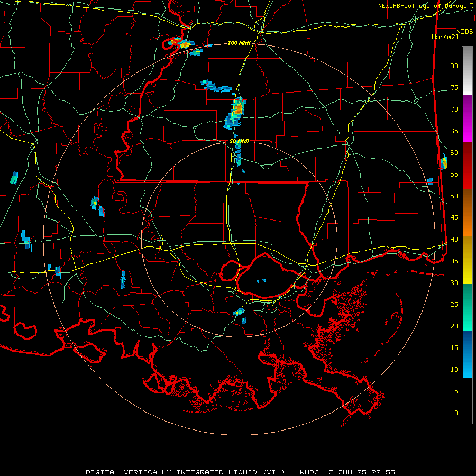This screenshot has width=476, height=476.
Task: Click the DIGITAL VERTICALLY INTEGRATED LIQUID (VIL) title
Action: point(186,472)
